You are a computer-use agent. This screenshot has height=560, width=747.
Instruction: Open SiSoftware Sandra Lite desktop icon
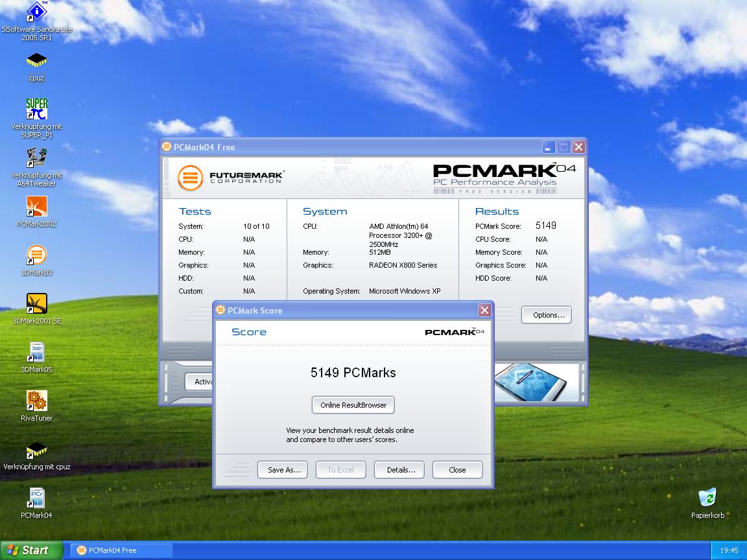(x=36, y=13)
